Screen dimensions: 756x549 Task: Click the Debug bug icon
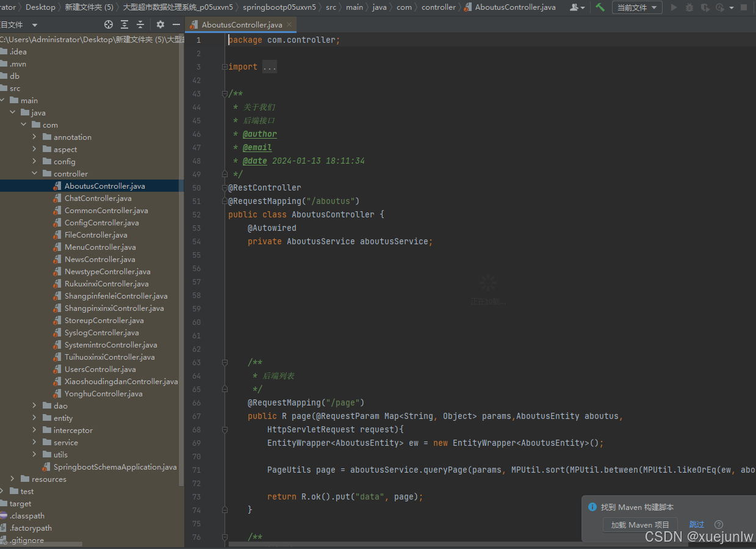click(689, 7)
